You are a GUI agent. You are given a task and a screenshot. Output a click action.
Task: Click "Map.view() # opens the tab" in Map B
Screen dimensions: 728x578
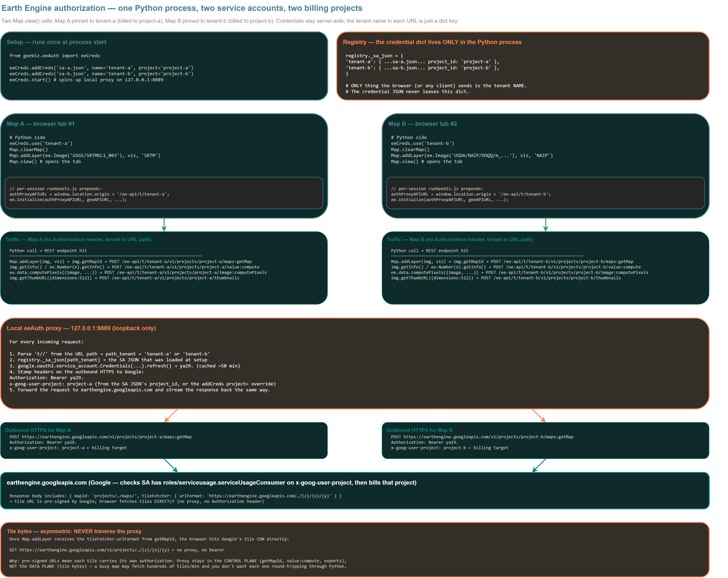point(427,162)
